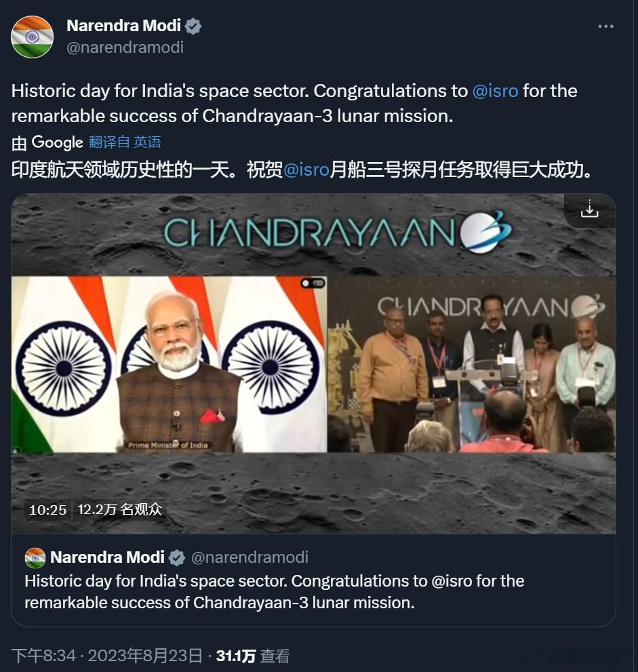Click the @narendramodi handle under the top name
This screenshot has width=638, height=672.
click(125, 47)
